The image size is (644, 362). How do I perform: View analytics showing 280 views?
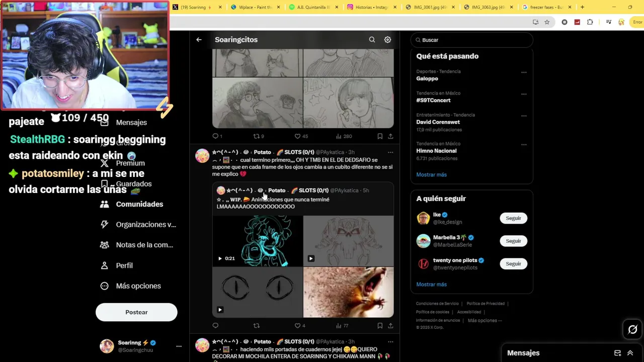tap(344, 136)
